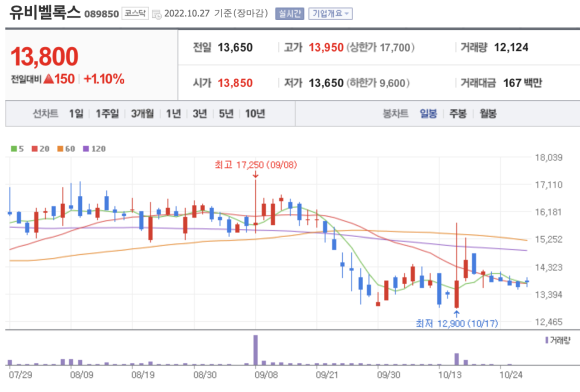580x392 pixels.
Task: Click the volume bar at 10/17
Action: 457,359
